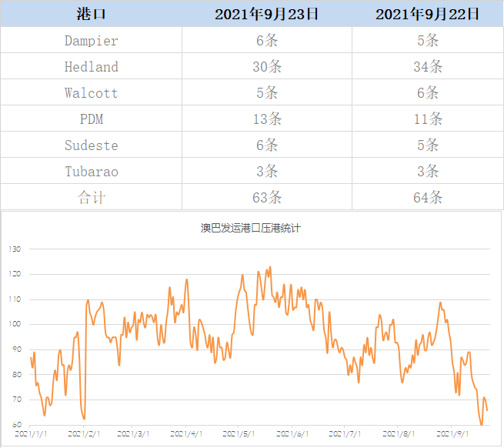Click Sudeste's 6条 value for September 23

point(267,145)
